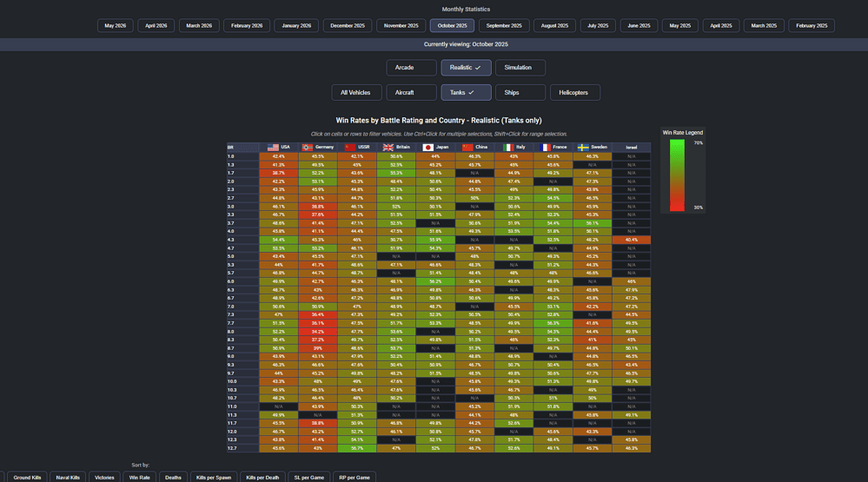The width and height of the screenshot is (868, 482).
Task: Sort by Kills per Death
Action: pyautogui.click(x=262, y=477)
